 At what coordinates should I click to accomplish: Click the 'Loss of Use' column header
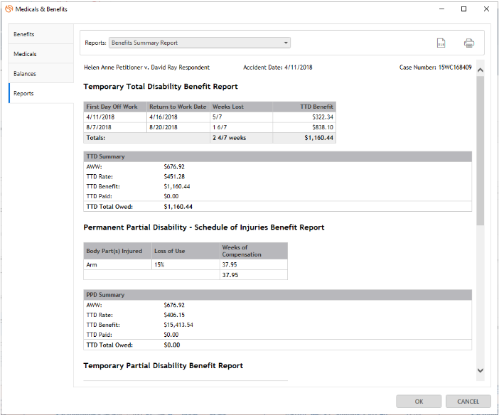tap(186, 251)
